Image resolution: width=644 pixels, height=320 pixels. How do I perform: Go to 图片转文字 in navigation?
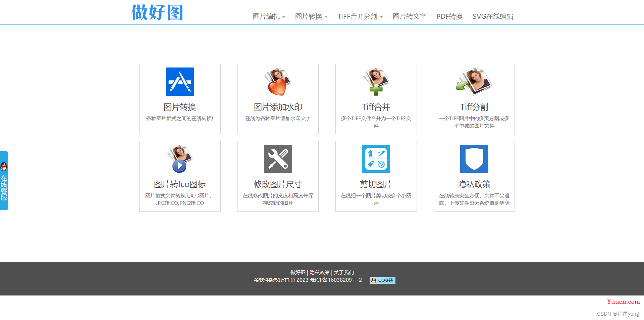tap(409, 16)
